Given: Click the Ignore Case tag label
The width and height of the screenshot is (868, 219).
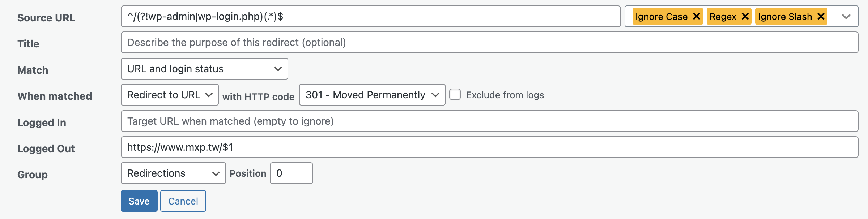Looking at the screenshot, I should [x=661, y=17].
